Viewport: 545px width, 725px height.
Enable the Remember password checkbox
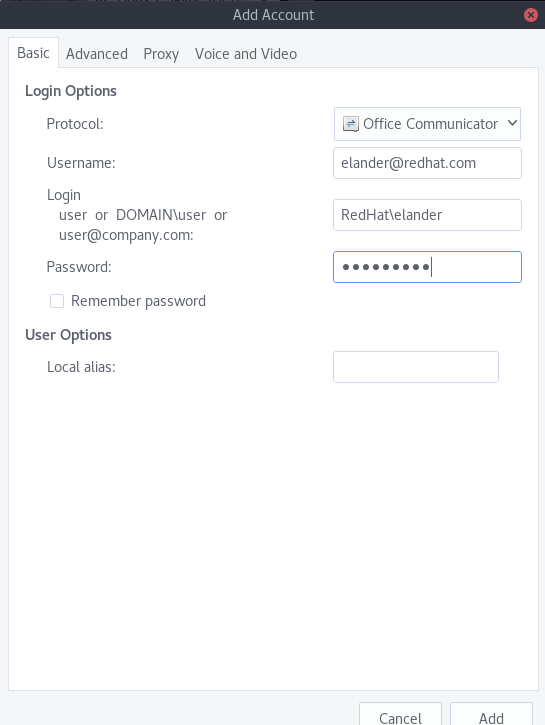(x=57, y=301)
